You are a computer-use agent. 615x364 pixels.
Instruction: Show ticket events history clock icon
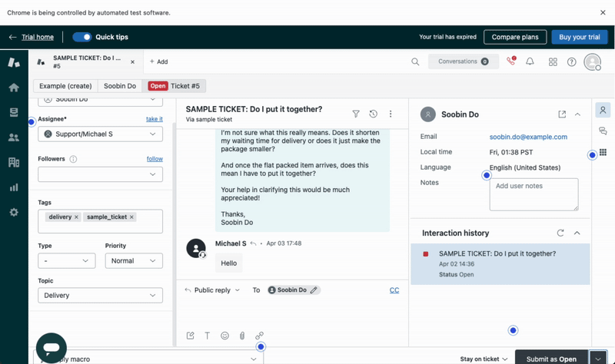point(373,114)
